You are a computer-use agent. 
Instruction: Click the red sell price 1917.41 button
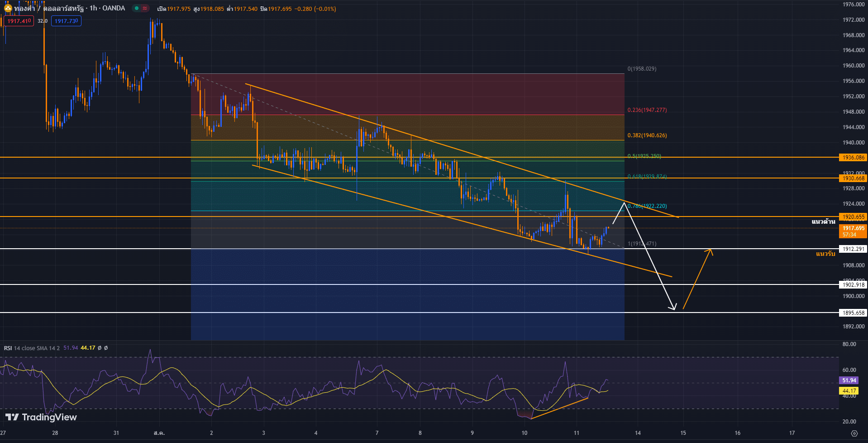19,21
